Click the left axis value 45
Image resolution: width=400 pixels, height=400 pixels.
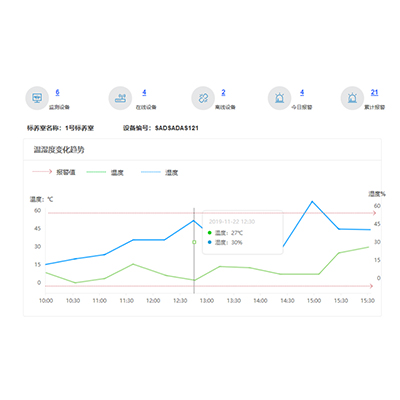pyautogui.click(x=37, y=229)
